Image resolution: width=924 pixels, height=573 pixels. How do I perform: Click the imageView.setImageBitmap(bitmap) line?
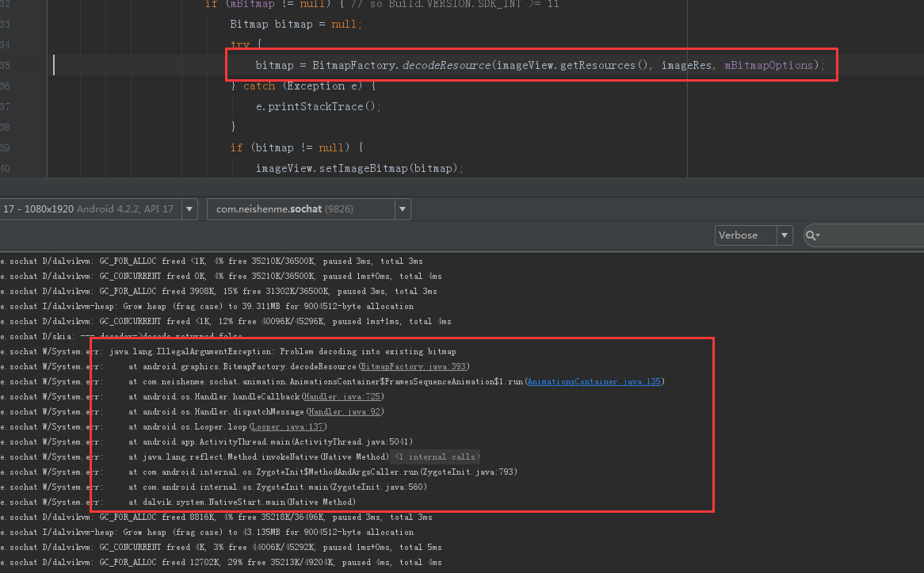coord(360,169)
